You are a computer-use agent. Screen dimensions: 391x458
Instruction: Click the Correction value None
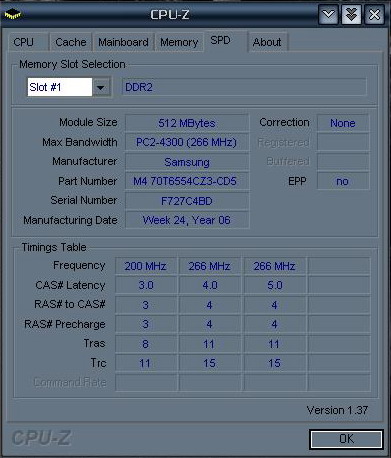click(343, 123)
